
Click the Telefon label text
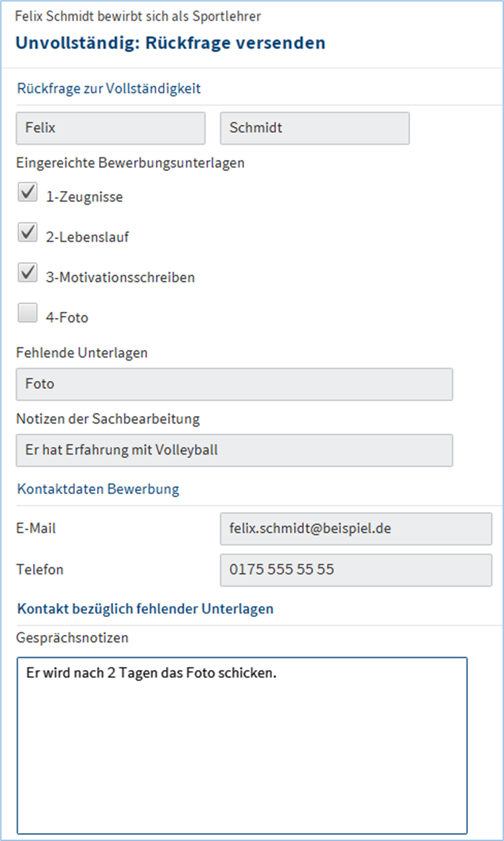40,569
